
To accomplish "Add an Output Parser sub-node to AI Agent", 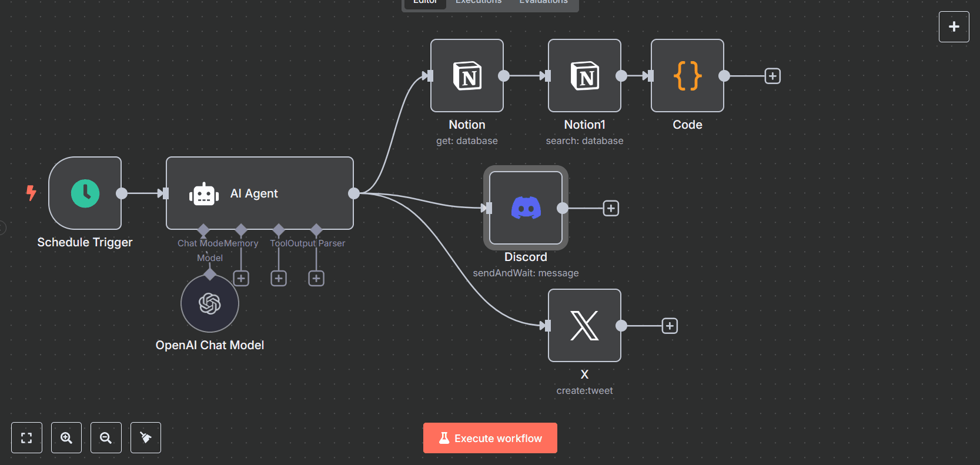I will tap(316, 278).
